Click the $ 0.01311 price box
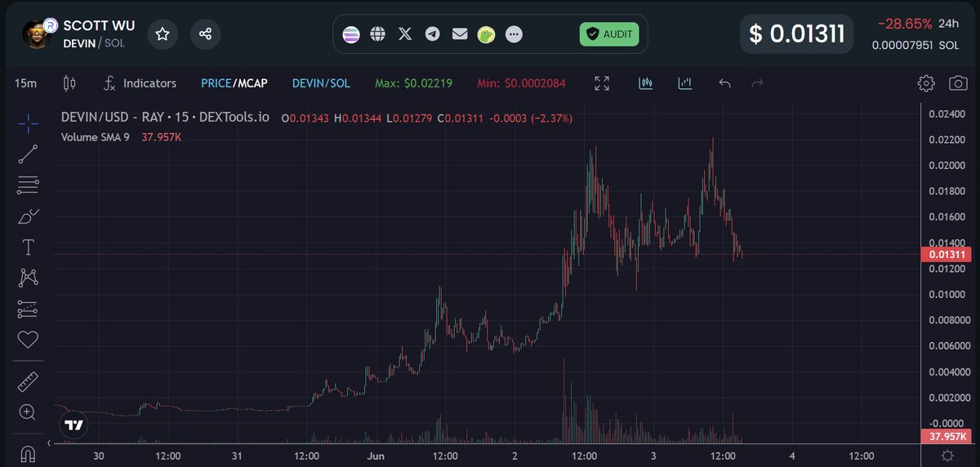This screenshot has height=467, width=980. tap(797, 34)
